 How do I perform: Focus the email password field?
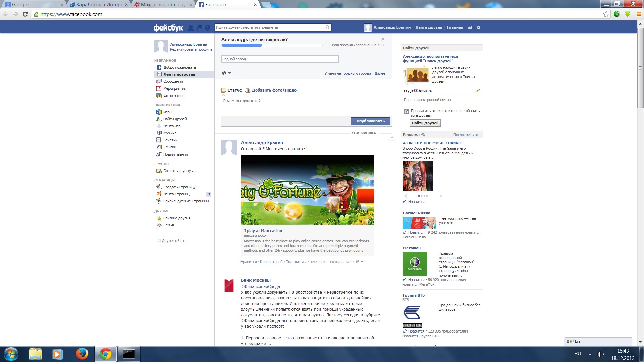(x=442, y=100)
